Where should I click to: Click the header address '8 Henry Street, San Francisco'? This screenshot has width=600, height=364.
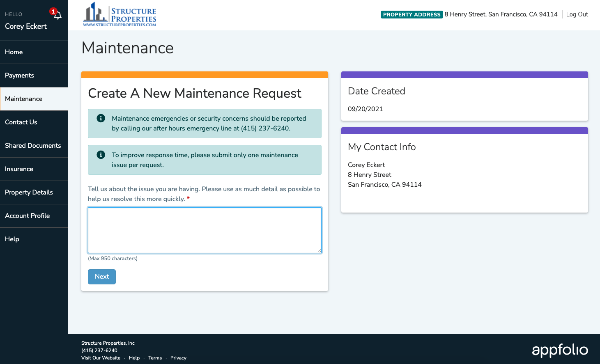point(501,14)
